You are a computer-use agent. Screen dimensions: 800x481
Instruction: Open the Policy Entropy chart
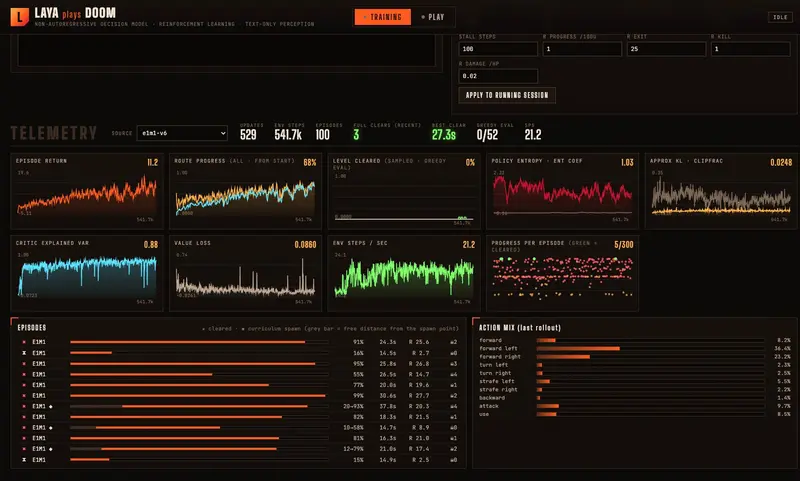tap(562, 191)
